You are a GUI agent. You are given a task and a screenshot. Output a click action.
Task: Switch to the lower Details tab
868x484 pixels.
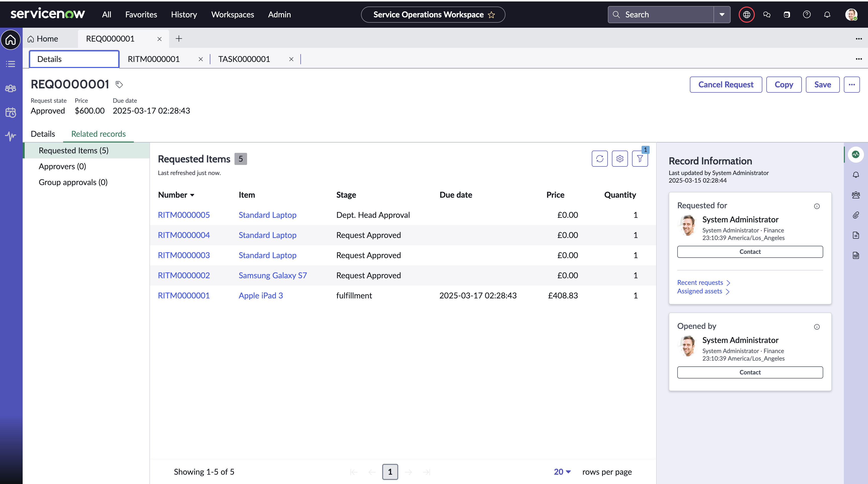(43, 134)
